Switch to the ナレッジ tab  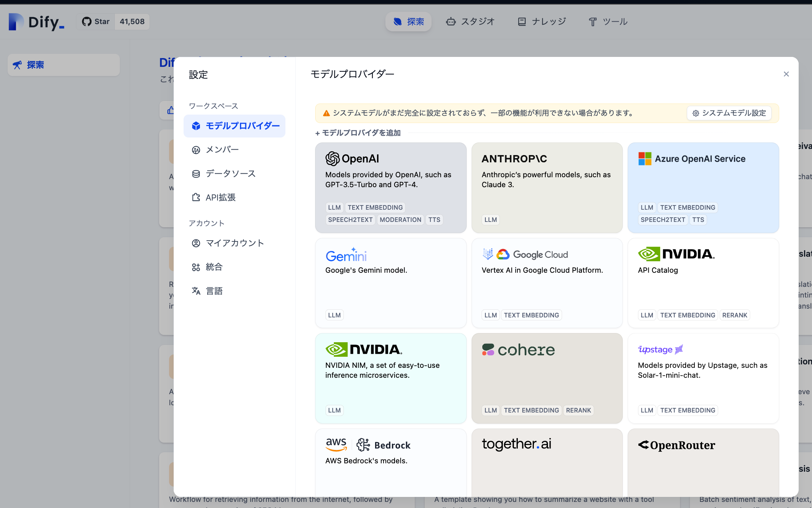(x=541, y=21)
